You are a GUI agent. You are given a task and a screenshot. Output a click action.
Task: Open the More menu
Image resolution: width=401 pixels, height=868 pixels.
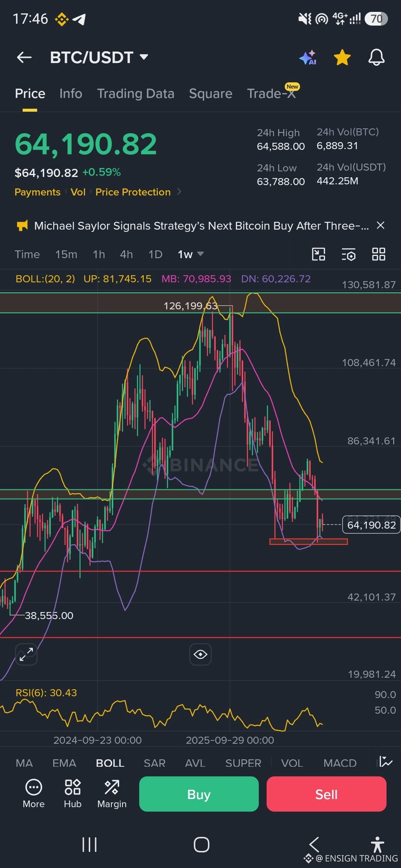tap(33, 794)
